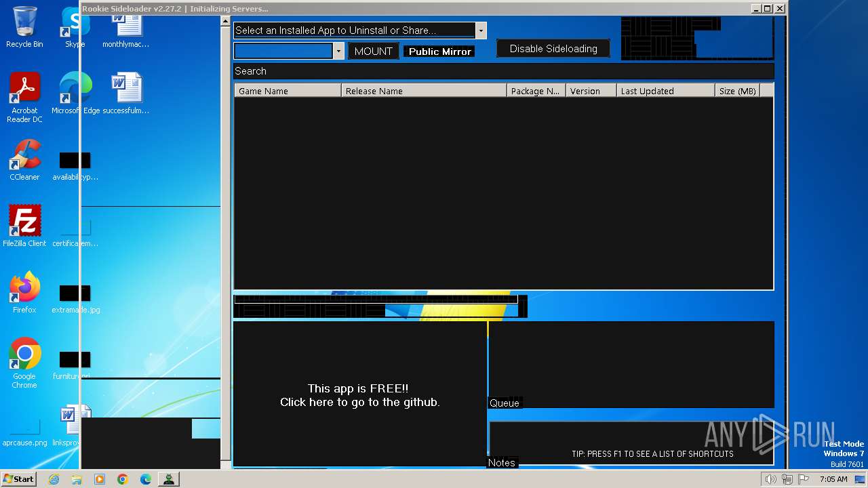Open the Start menu

pyautogui.click(x=19, y=479)
